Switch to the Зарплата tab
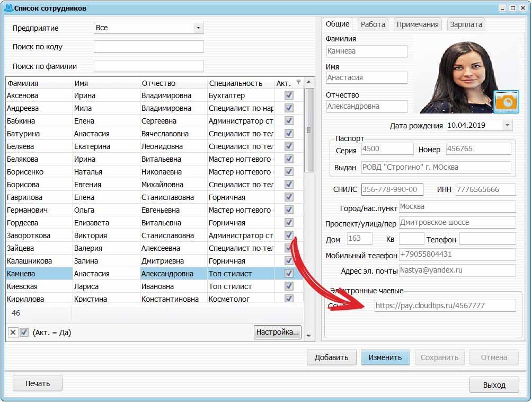 466,24
